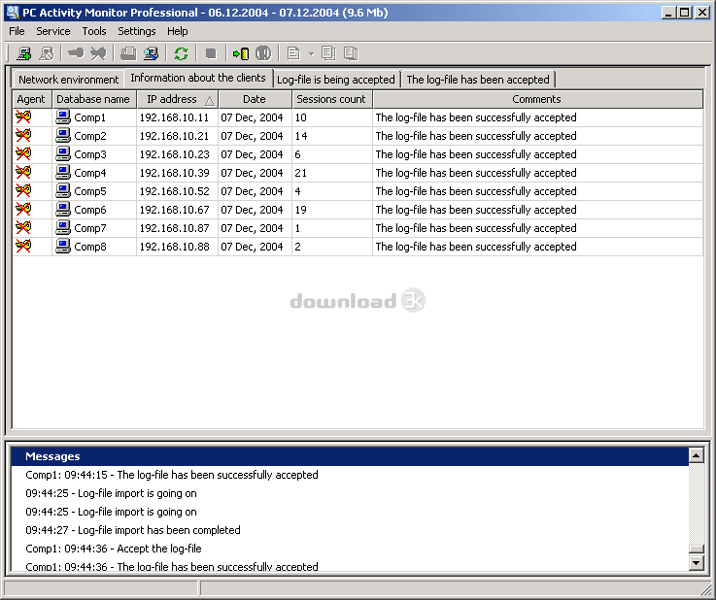Image resolution: width=716 pixels, height=600 pixels.
Task: Click the double-page copy toolbar icon
Action: 328,54
